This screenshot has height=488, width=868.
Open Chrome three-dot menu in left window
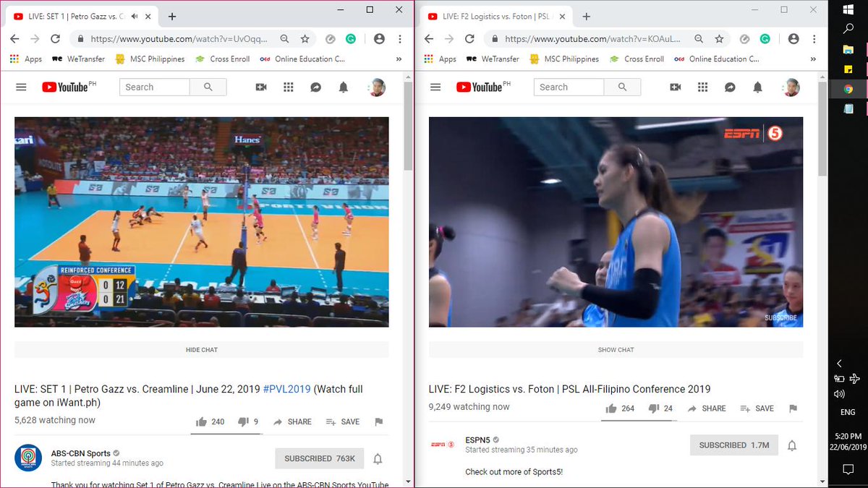tap(400, 39)
